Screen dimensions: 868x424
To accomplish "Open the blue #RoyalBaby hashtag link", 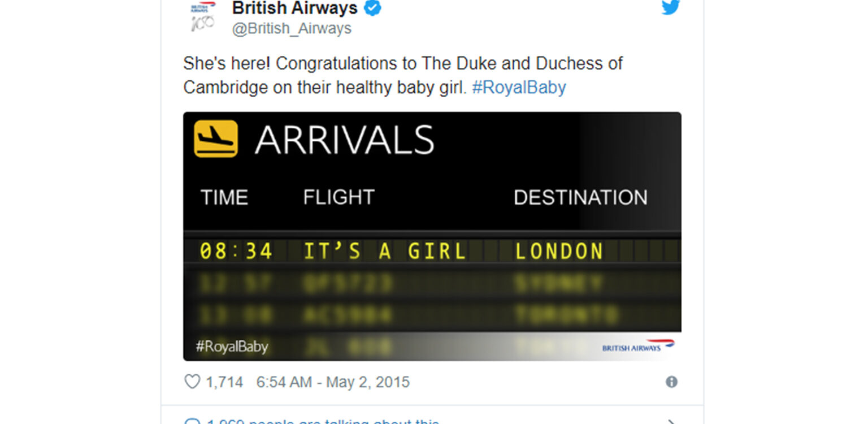I will point(519,88).
